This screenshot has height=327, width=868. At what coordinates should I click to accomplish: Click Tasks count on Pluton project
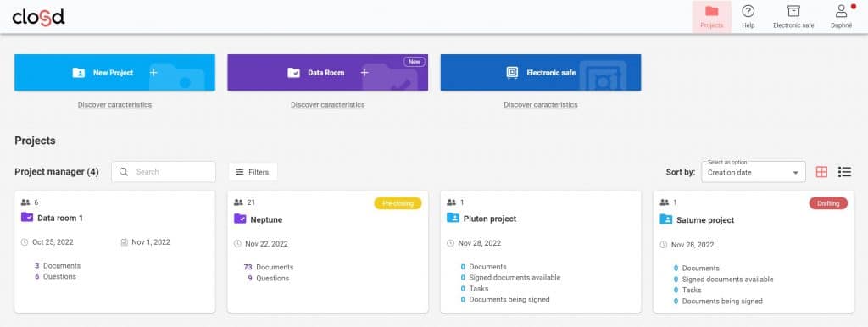pyautogui.click(x=475, y=288)
